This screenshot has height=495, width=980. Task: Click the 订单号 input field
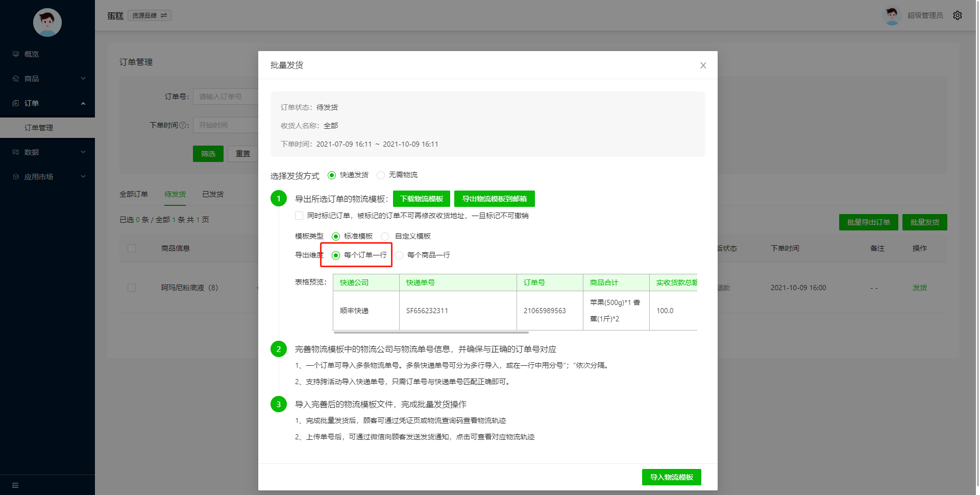pyautogui.click(x=226, y=97)
